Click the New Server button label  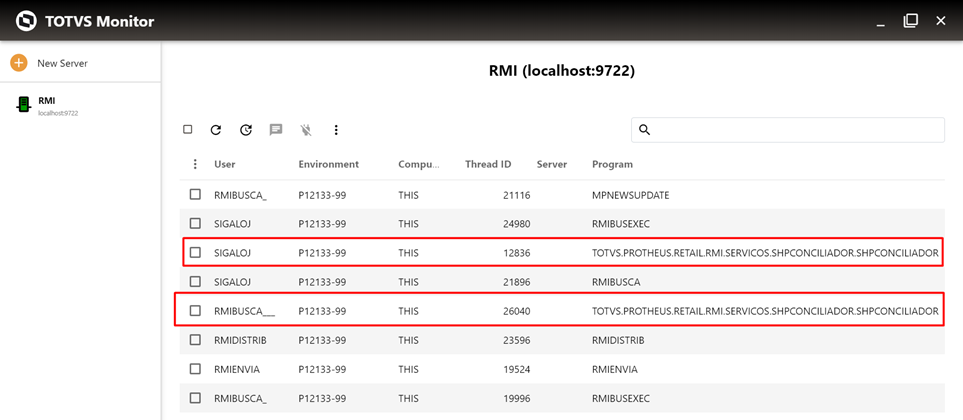pyautogui.click(x=63, y=63)
